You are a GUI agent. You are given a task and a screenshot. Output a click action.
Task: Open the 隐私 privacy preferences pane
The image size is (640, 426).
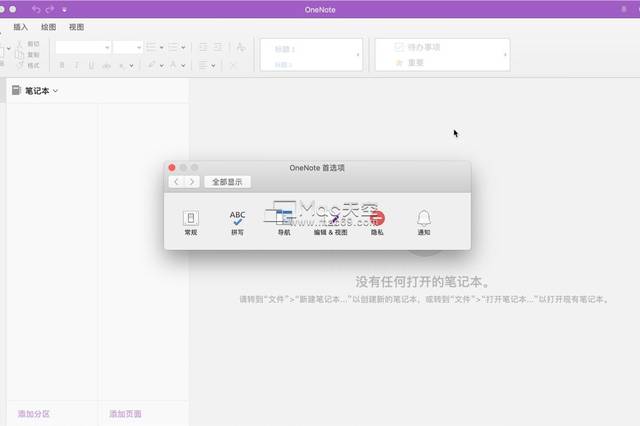click(x=377, y=222)
